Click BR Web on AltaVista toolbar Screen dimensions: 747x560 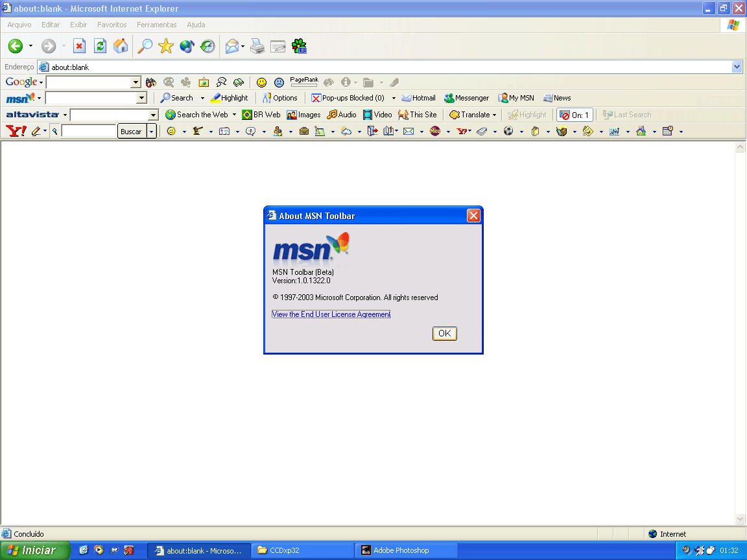(x=261, y=115)
